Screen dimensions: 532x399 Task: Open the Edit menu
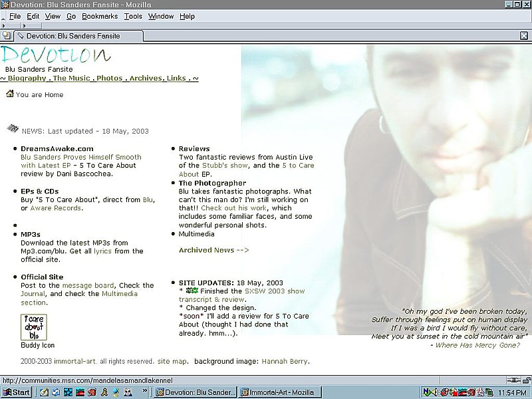click(x=33, y=16)
